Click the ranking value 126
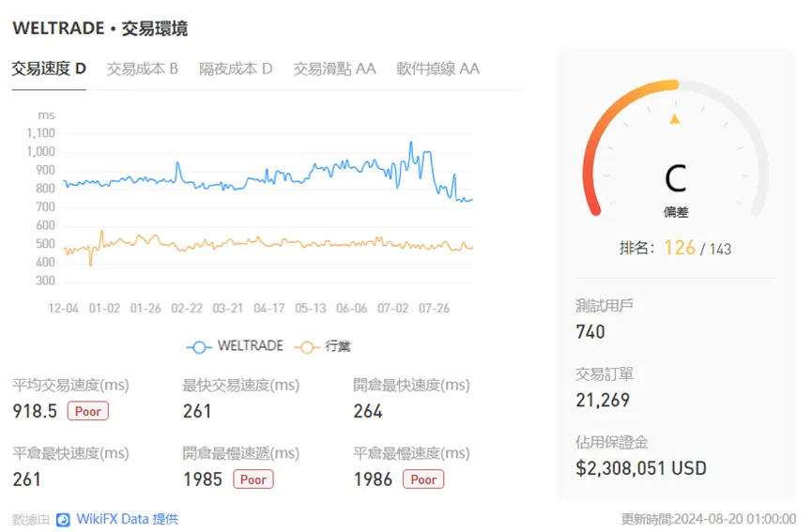The height and width of the screenshot is (532, 812). tap(680, 248)
